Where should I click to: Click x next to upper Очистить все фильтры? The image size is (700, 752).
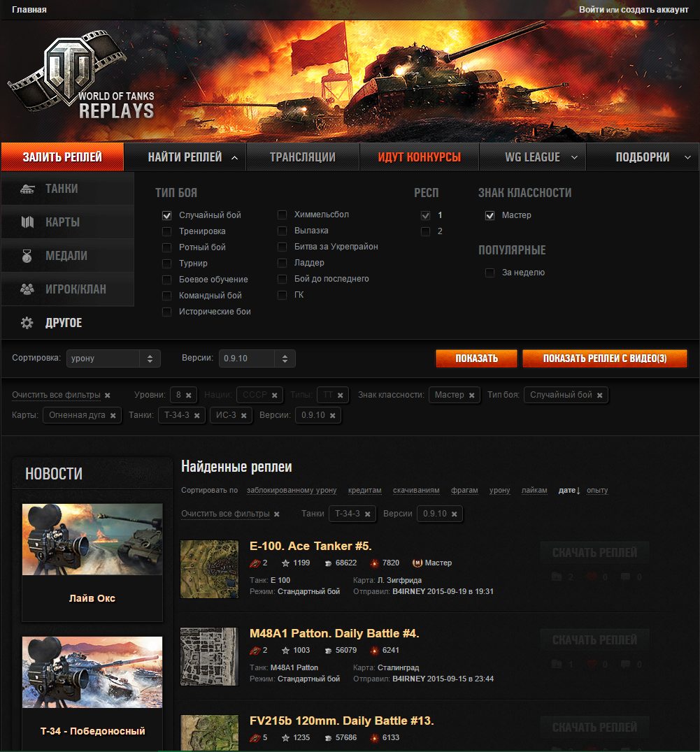tap(108, 395)
